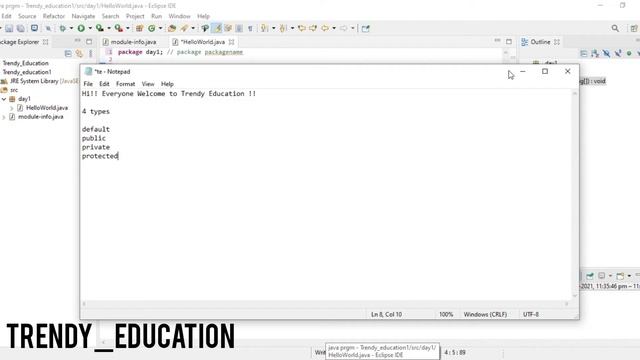Open a terminal with the monitor icon
The width and height of the screenshot is (640, 360).
pos(34,28)
